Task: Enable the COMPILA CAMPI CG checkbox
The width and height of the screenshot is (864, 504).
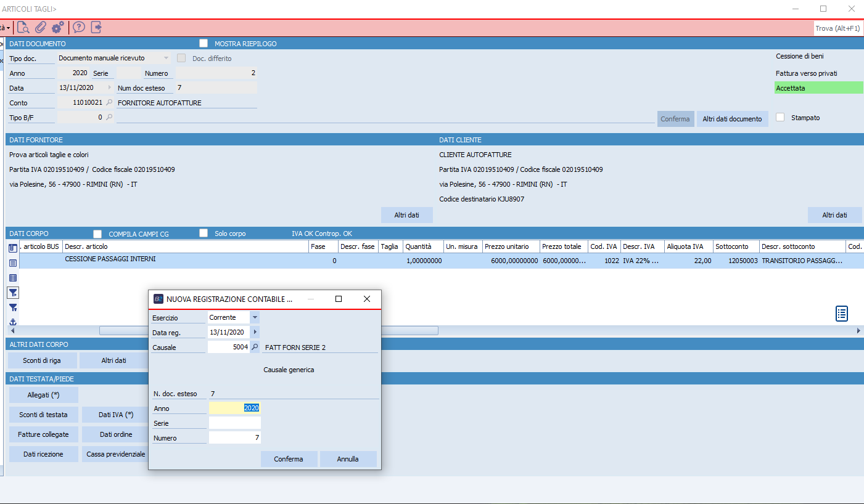Action: tap(97, 234)
